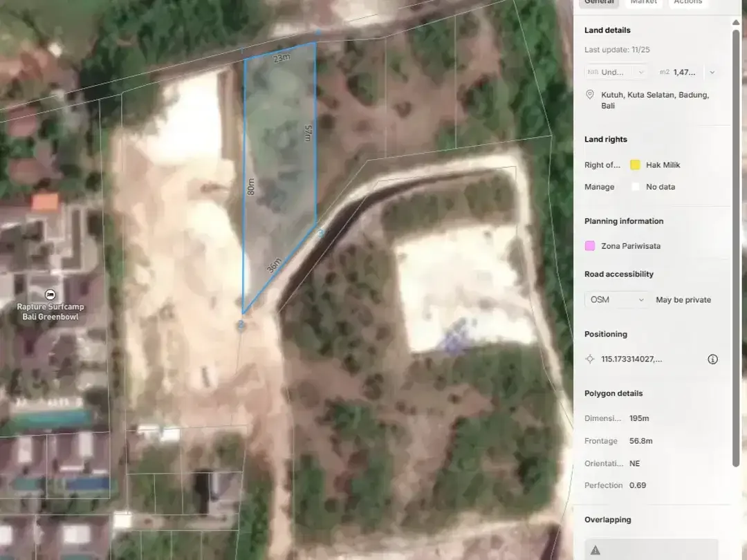This screenshot has width=747, height=560.
Task: Select polygon vertex marker 2 at the bottom tip
Action: pyautogui.click(x=241, y=325)
